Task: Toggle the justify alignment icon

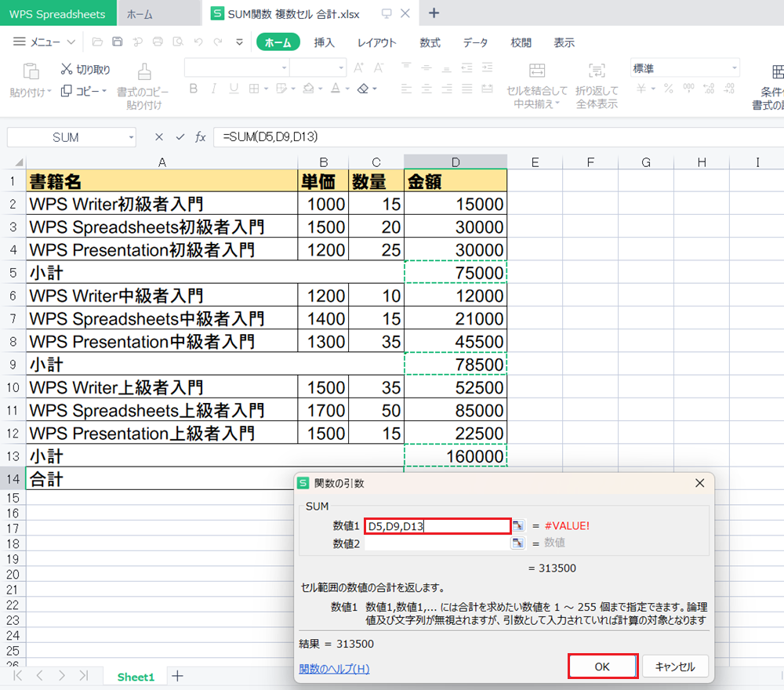Action: 466,89
